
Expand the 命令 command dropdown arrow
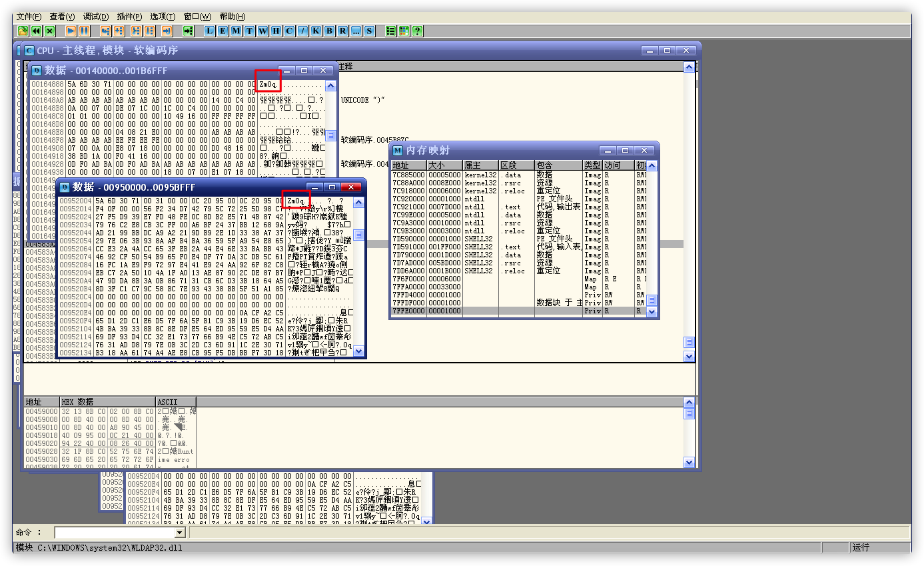pos(179,533)
